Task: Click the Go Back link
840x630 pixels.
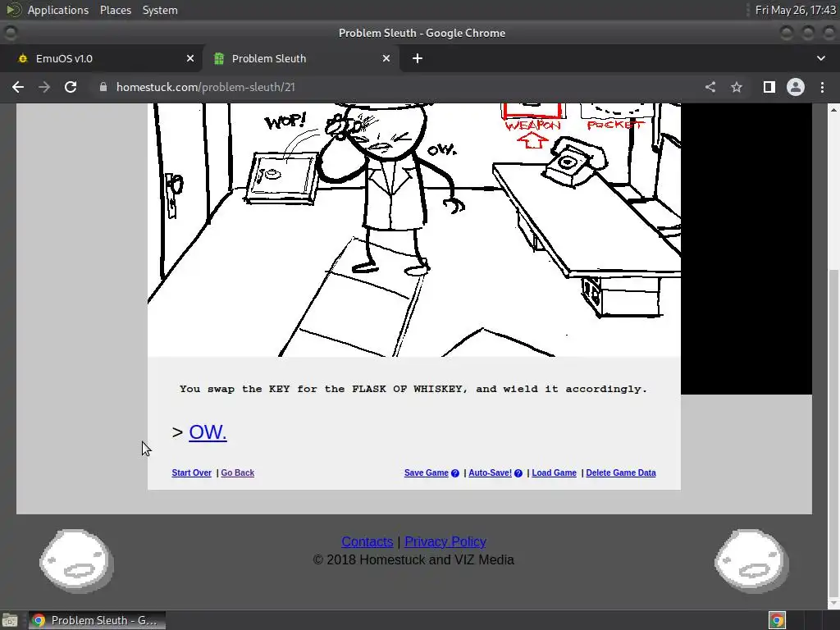Action: [x=237, y=472]
